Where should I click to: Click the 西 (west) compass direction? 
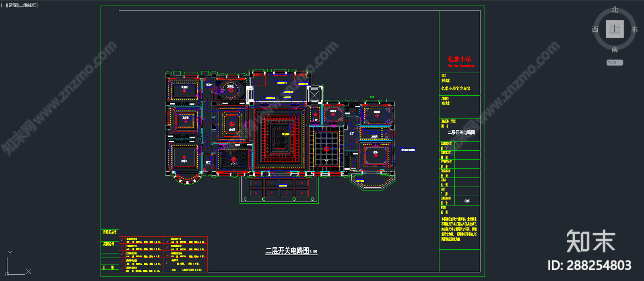point(595,29)
